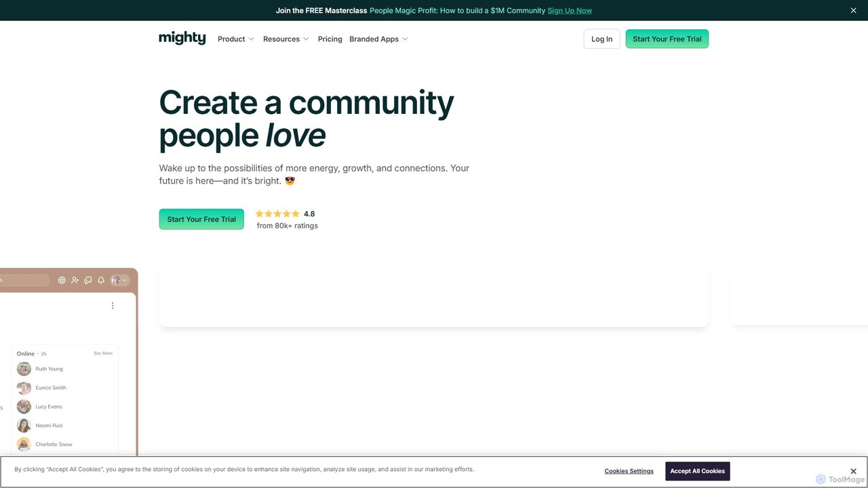Click Charlotte Snow's avatar
Screen dimensions: 868x488
tap(24, 445)
